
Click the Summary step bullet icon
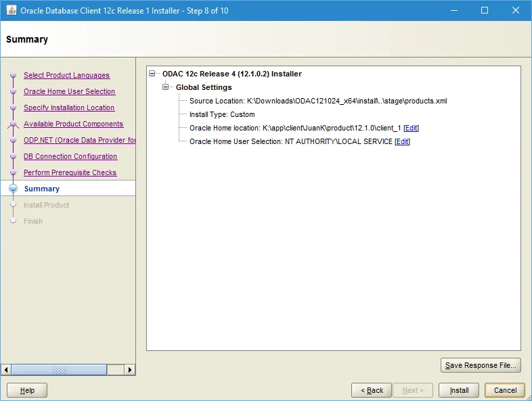[14, 189]
